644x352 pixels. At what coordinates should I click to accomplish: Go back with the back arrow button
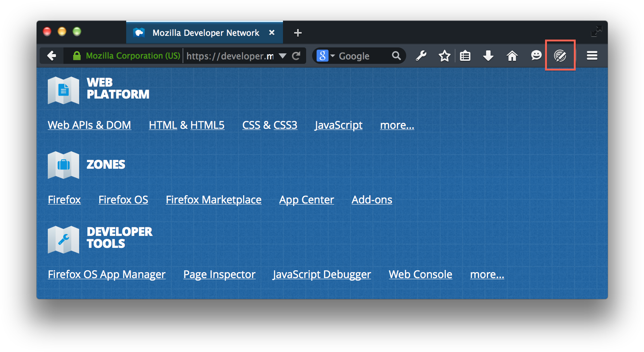[52, 56]
